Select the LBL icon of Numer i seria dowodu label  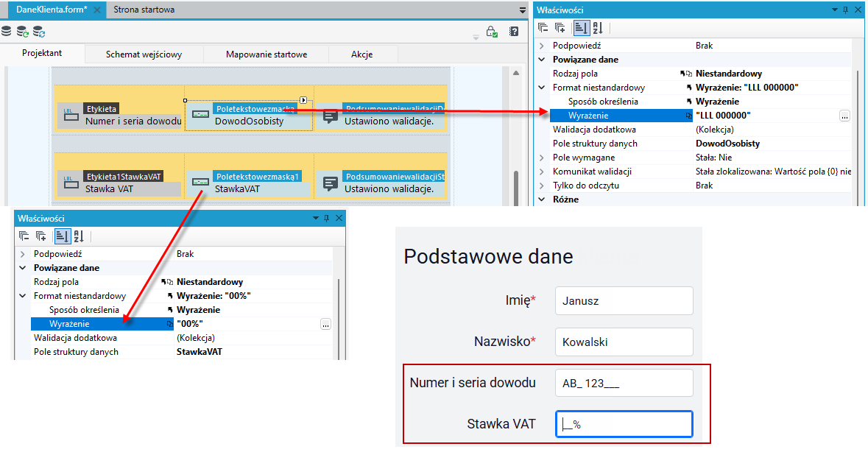(71, 115)
